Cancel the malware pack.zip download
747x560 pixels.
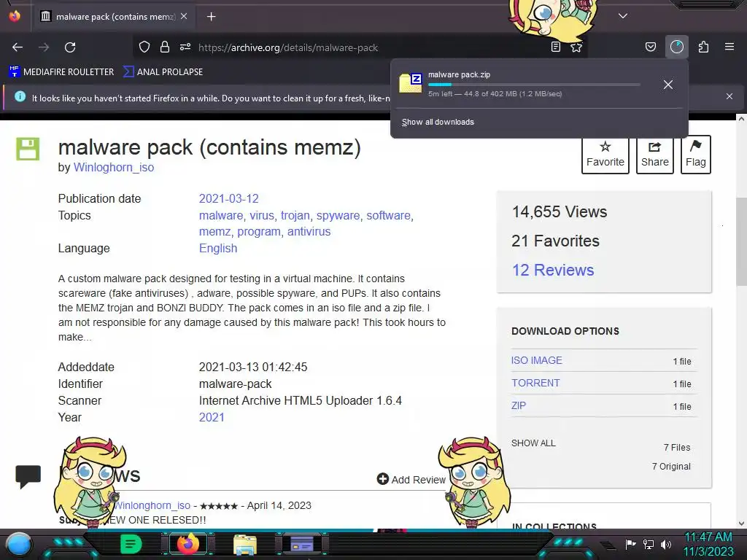click(668, 85)
